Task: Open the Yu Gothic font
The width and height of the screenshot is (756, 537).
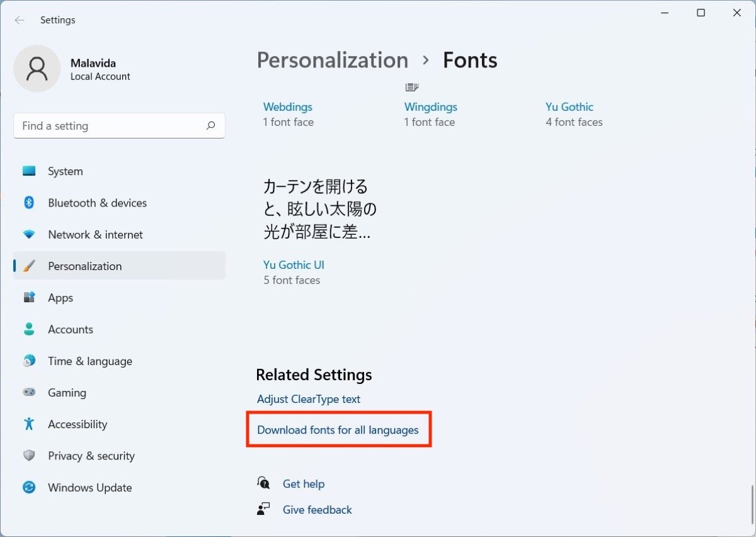Action: tap(570, 107)
